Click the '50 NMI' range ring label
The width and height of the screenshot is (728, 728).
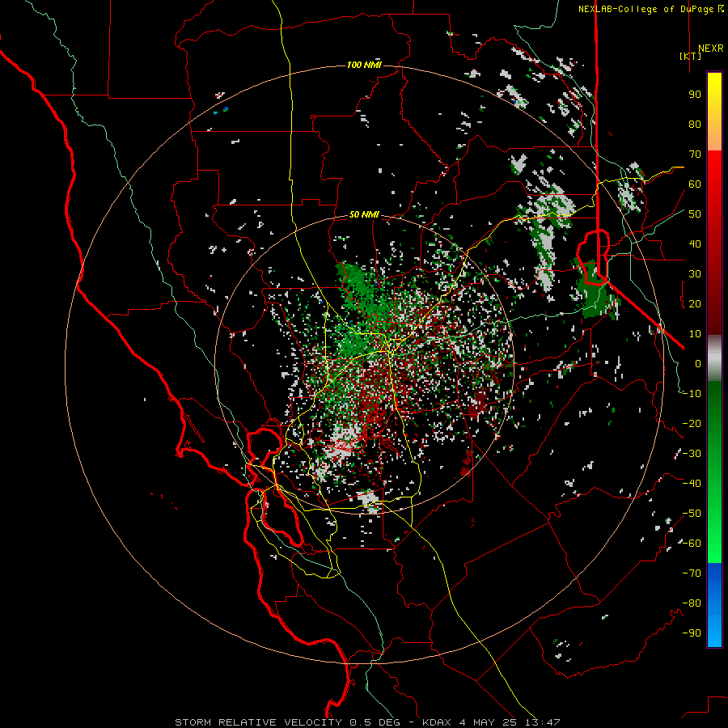pos(364,214)
